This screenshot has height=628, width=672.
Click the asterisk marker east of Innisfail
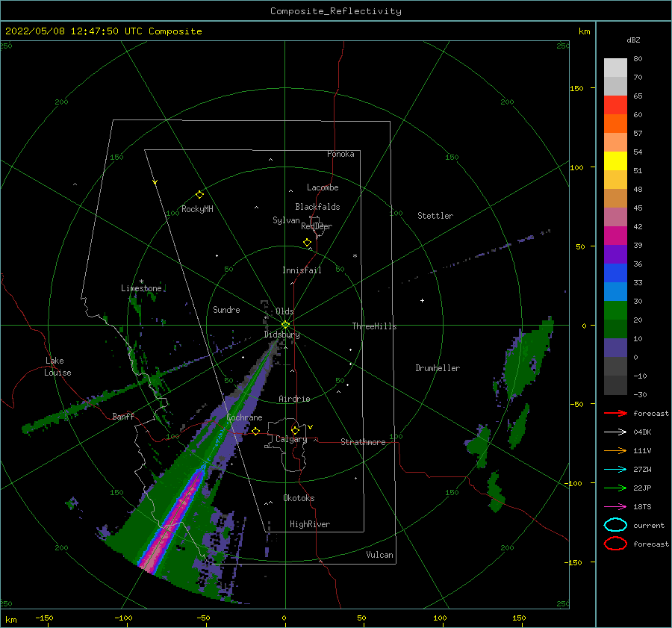355,256
